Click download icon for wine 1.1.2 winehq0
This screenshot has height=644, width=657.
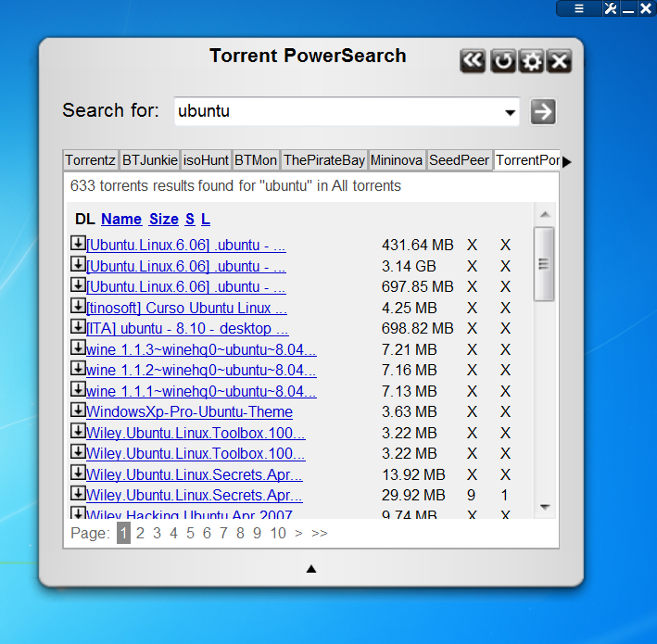tap(78, 368)
